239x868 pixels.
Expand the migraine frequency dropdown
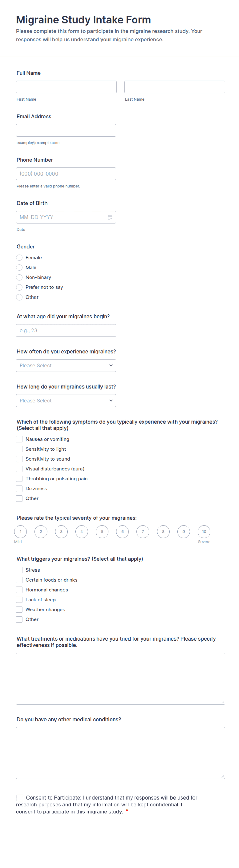coord(66,366)
